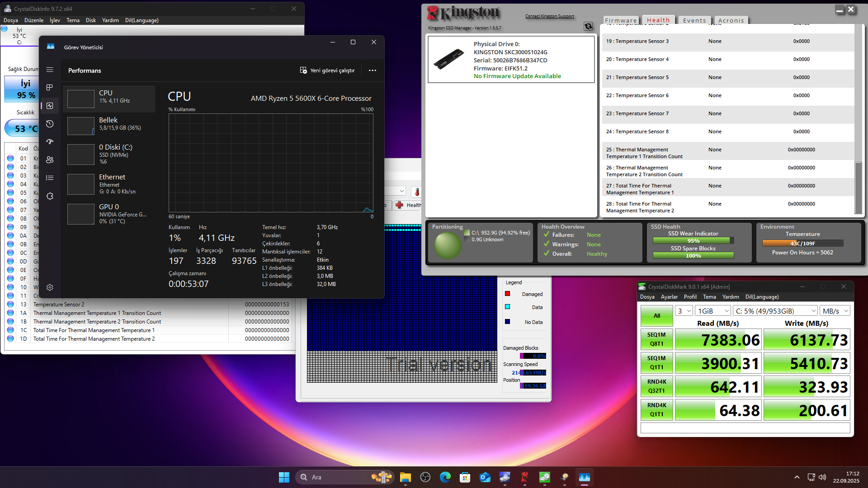Viewport: 868px width, 488px height.
Task: Open the Profil menu in CrystalDiskMark
Action: (x=690, y=297)
